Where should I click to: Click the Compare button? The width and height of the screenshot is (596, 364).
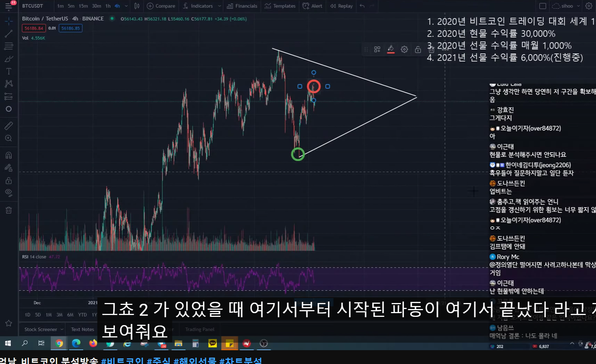tap(161, 6)
